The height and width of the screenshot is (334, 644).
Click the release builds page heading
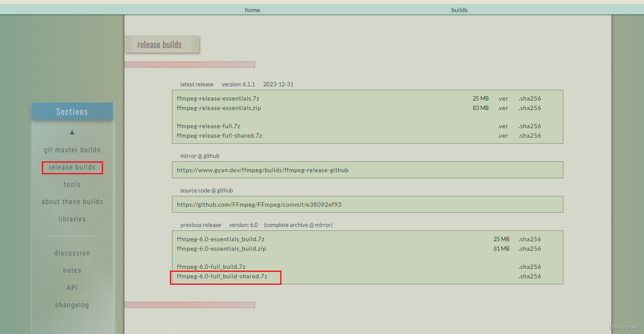tap(159, 45)
